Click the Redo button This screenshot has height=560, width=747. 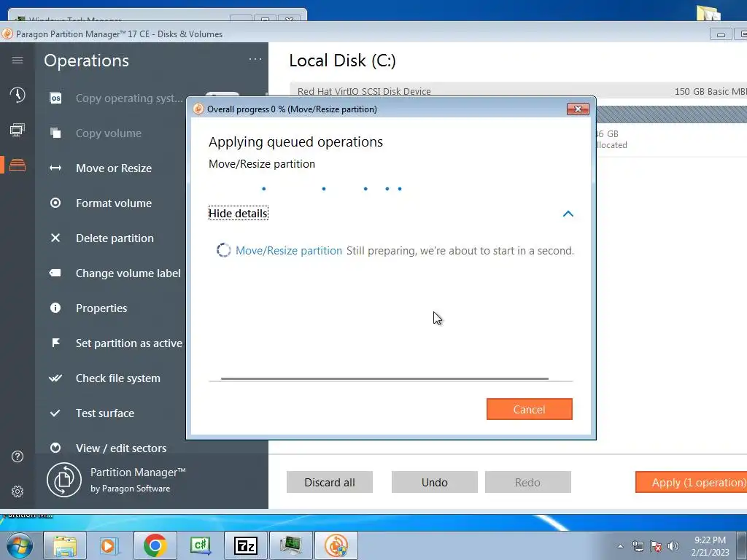528,483
